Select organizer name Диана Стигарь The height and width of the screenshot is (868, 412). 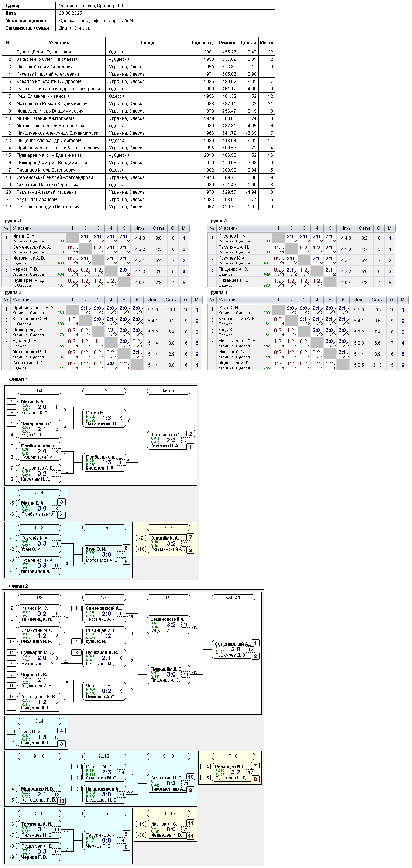75,28
